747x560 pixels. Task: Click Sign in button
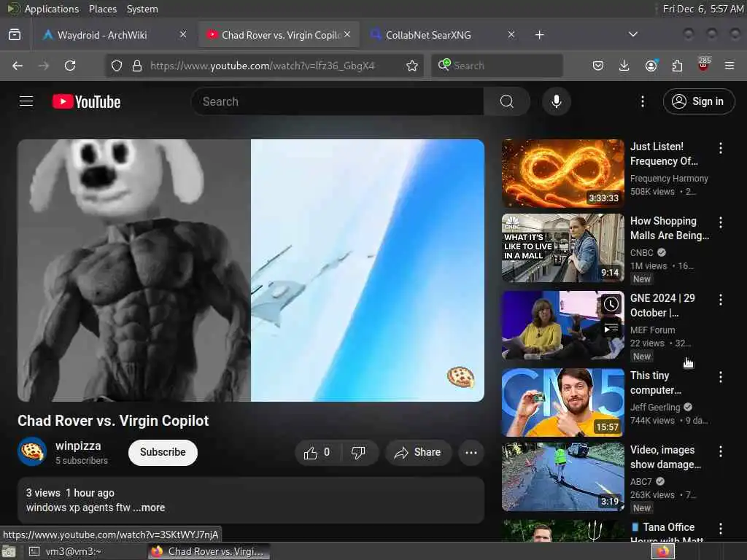[x=699, y=101]
